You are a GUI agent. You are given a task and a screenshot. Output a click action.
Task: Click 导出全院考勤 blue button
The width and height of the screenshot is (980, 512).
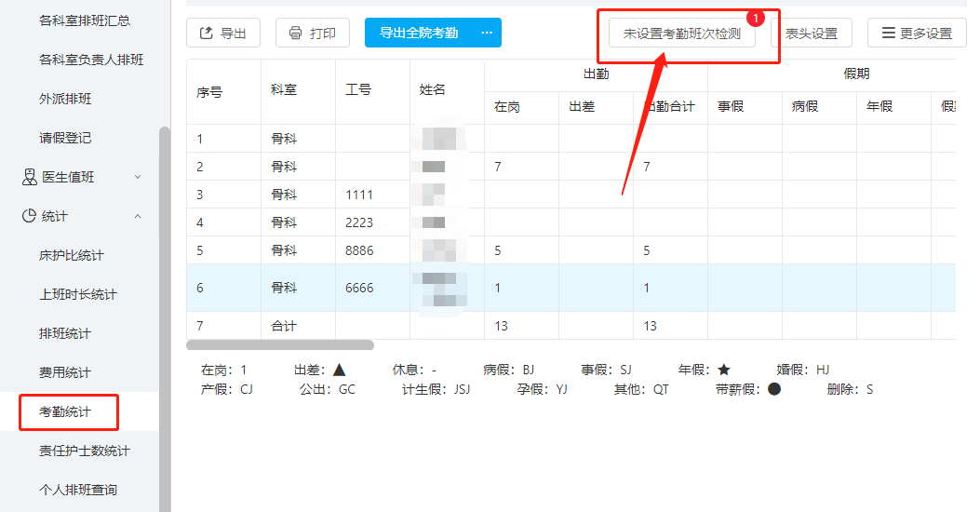tap(419, 34)
